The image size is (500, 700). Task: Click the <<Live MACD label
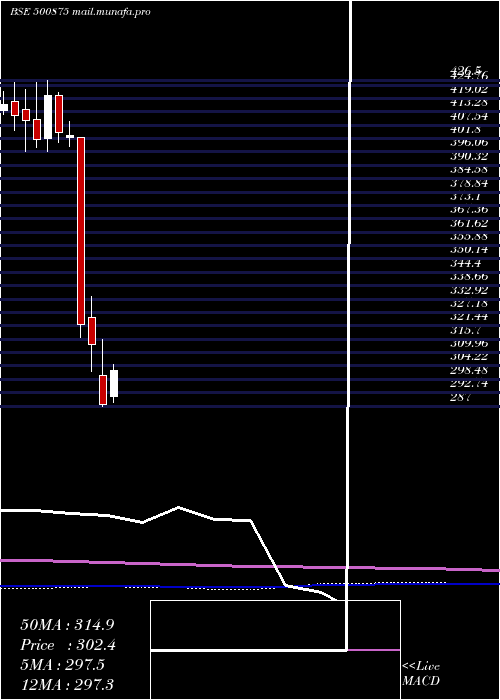click(x=421, y=674)
